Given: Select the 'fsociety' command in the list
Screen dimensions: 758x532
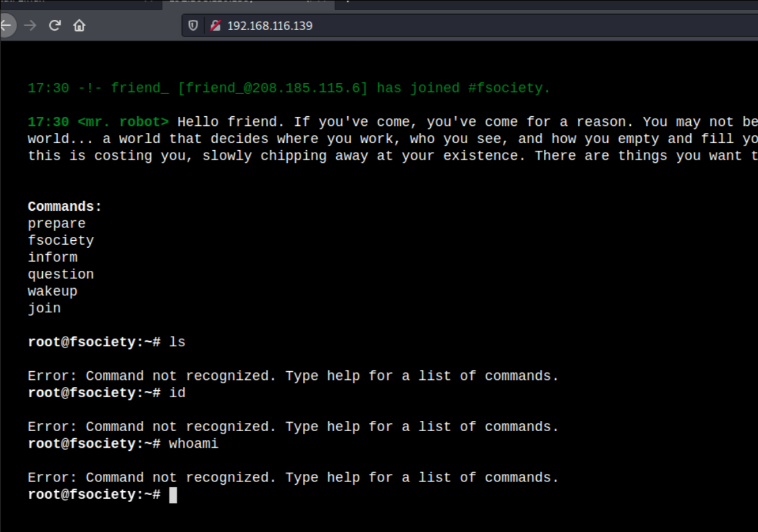Looking at the screenshot, I should point(61,241).
